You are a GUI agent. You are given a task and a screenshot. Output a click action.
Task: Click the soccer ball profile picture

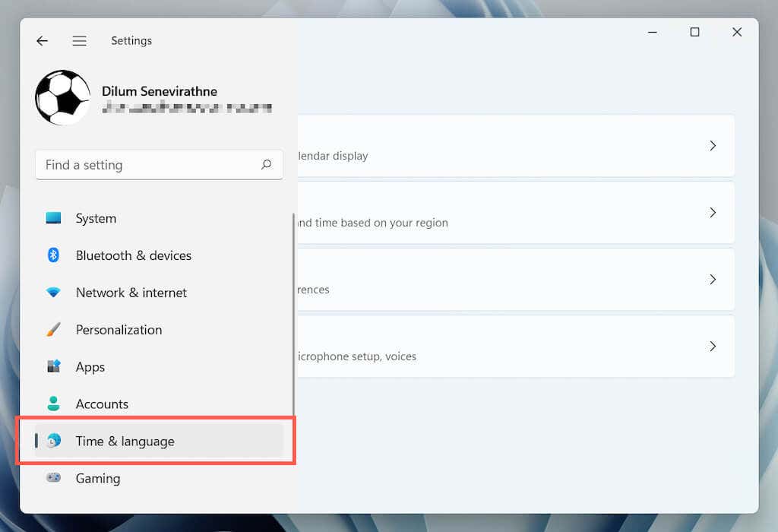tap(63, 97)
